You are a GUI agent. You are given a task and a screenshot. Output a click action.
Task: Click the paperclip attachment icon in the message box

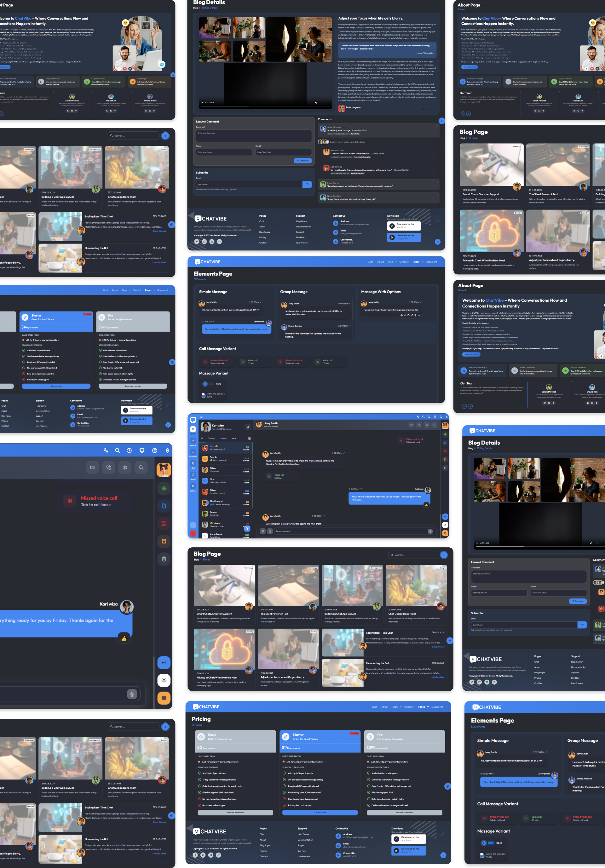point(263,531)
